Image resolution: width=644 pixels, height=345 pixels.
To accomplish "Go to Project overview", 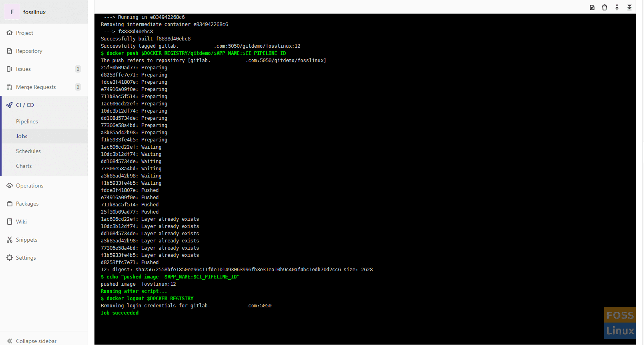I will coord(24,33).
